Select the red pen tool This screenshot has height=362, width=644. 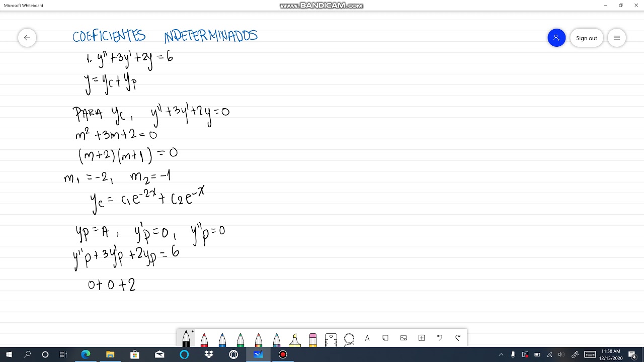point(204,339)
